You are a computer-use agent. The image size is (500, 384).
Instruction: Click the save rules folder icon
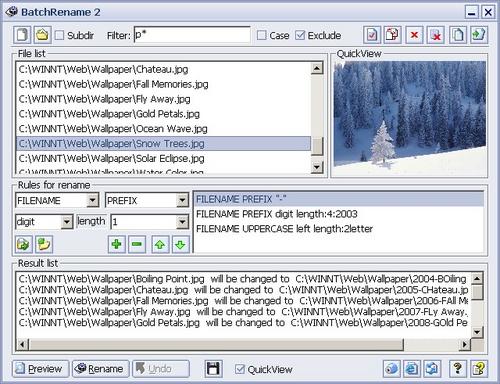44,244
